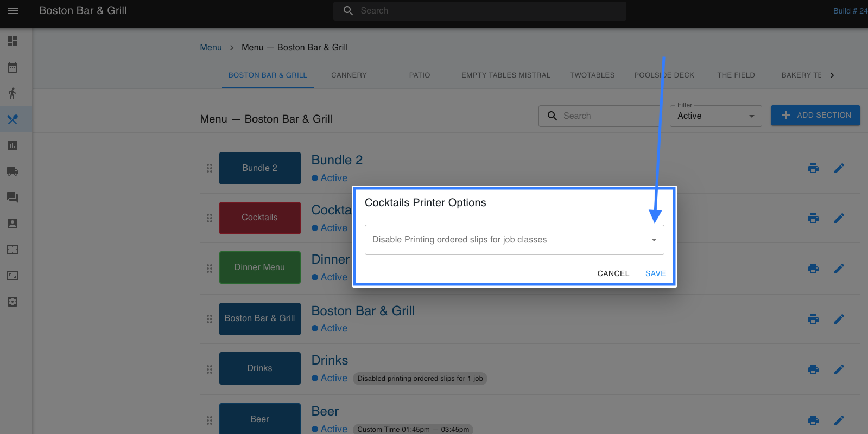Viewport: 868px width, 434px height.
Task: Click the delivery truck sidebar icon
Action: point(12,171)
